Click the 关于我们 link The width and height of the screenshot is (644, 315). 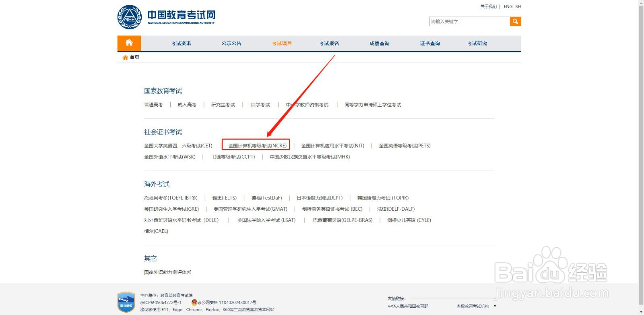tap(489, 6)
